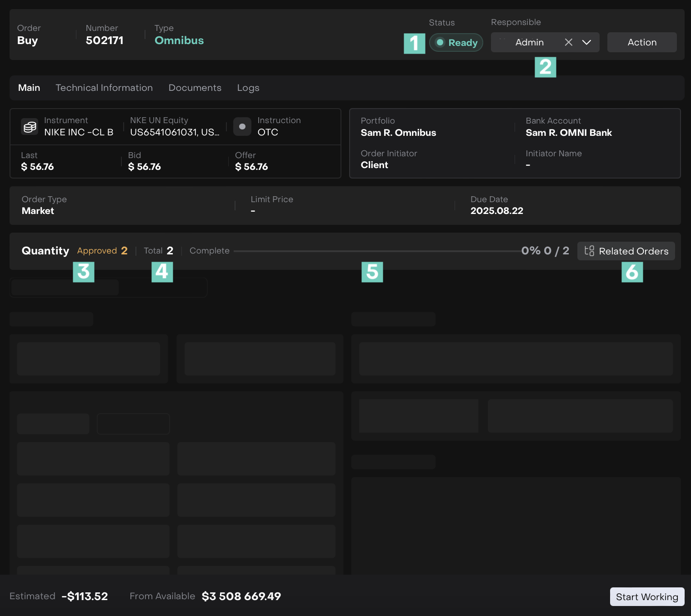The width and height of the screenshot is (691, 616).
Task: Switch to the Technical Information tab
Action: point(104,88)
